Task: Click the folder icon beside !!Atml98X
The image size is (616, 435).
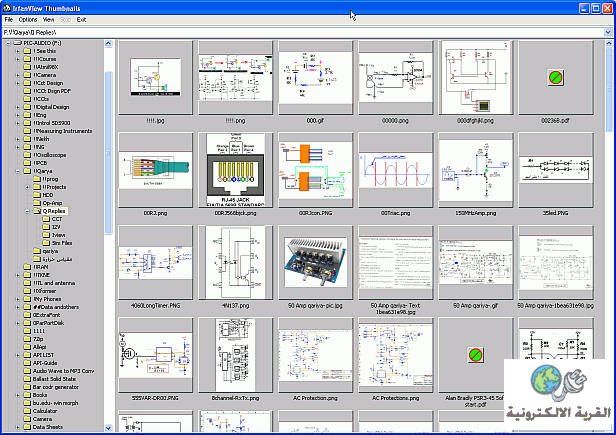Action: (x=27, y=67)
